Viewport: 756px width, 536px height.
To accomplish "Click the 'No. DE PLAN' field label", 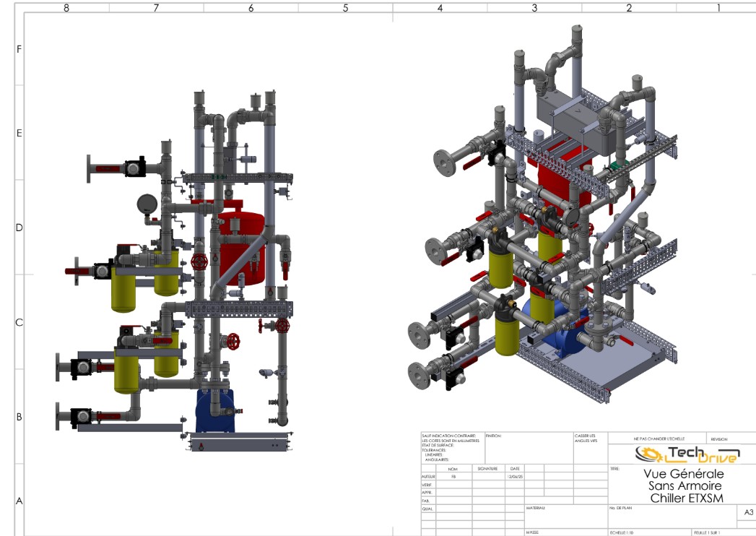I will click(x=620, y=508).
